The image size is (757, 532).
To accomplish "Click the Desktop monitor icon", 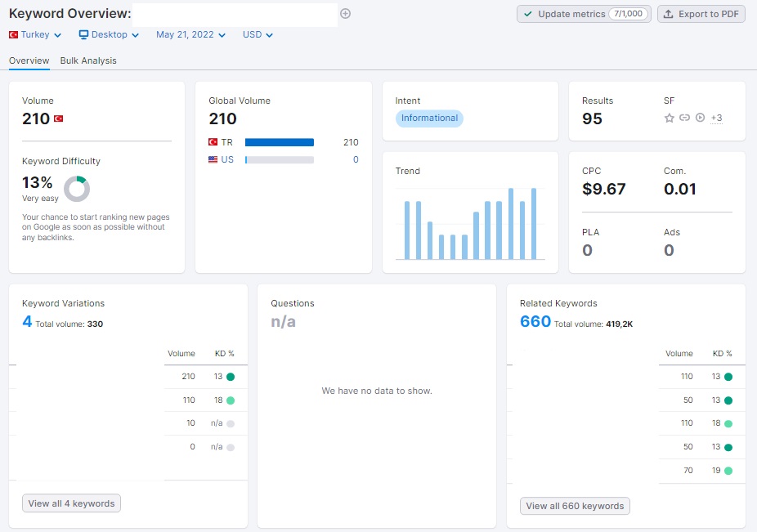I will coord(84,34).
